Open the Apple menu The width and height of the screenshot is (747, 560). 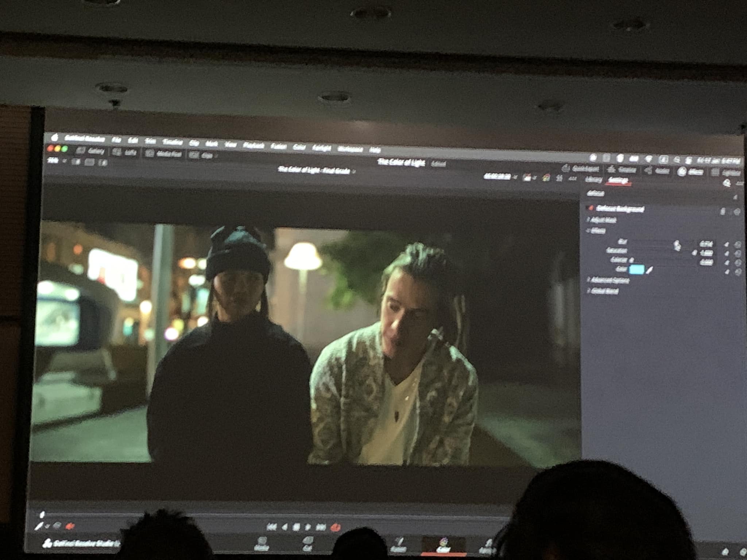point(55,137)
